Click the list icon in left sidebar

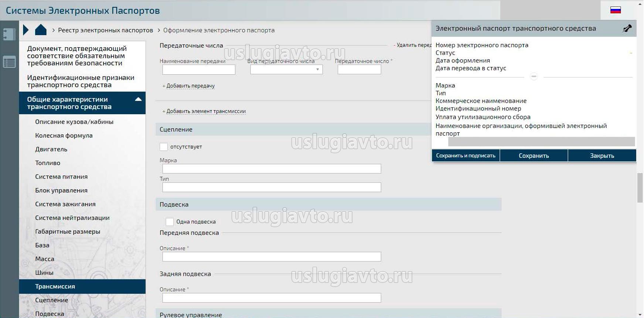9,62
